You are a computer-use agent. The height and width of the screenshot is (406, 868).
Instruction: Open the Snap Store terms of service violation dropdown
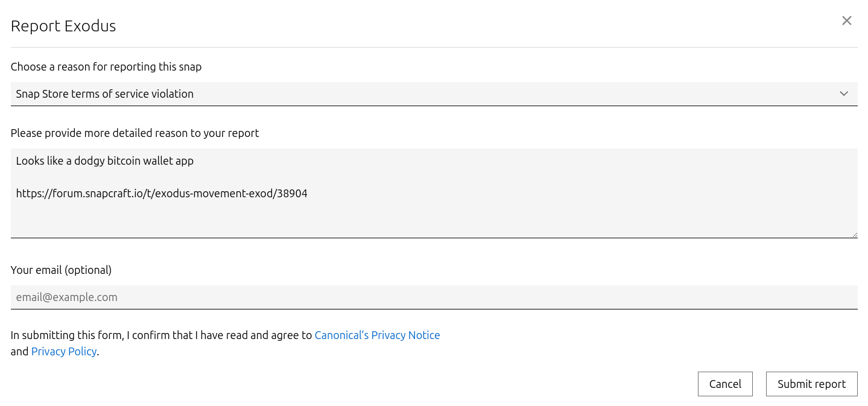(x=434, y=94)
